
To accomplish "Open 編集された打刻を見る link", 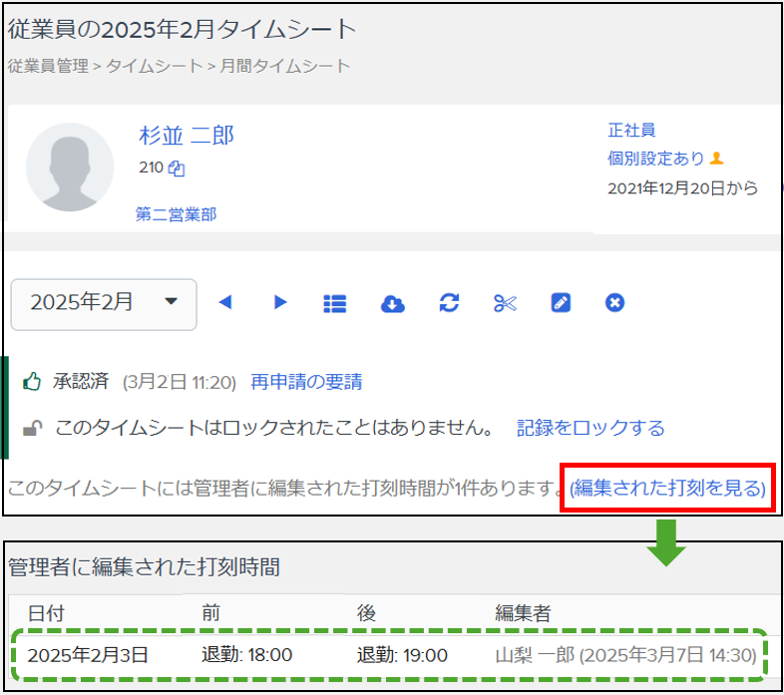I will coord(667,488).
